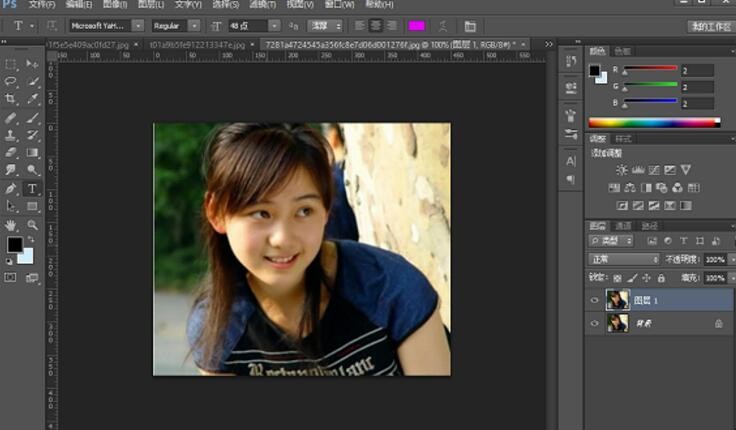The width and height of the screenshot is (736, 430).
Task: Select the Move tool
Action: coord(32,63)
